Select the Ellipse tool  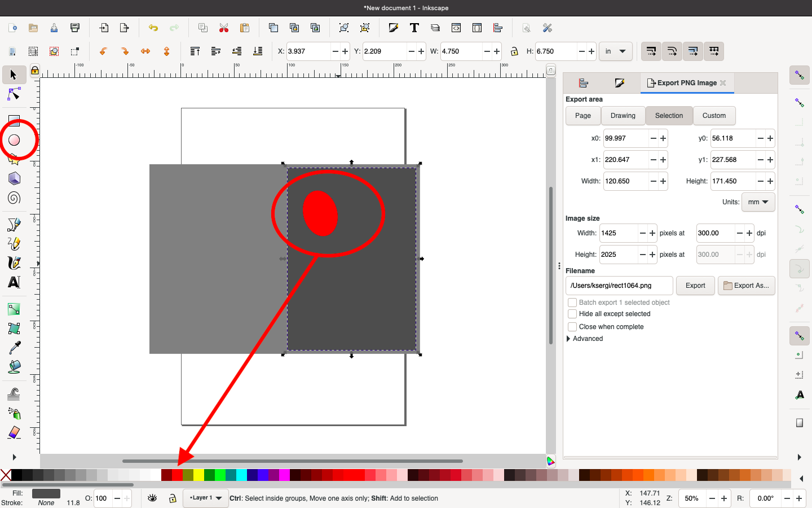pyautogui.click(x=14, y=141)
